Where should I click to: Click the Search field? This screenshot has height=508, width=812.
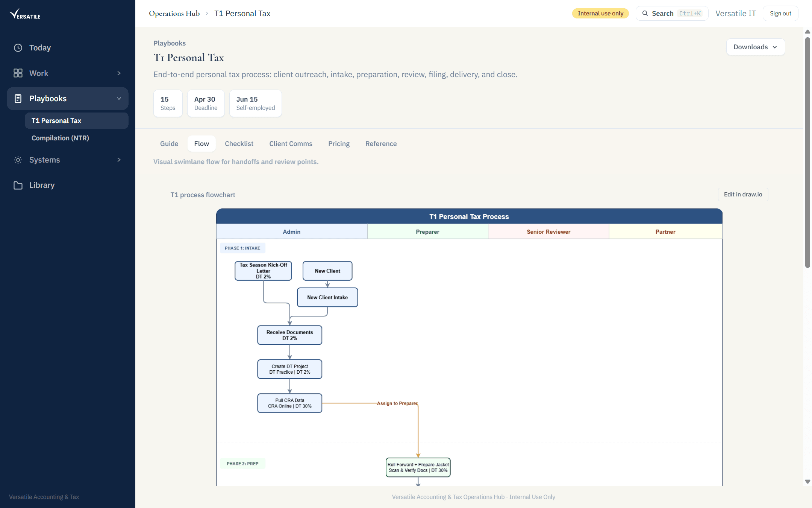672,14
